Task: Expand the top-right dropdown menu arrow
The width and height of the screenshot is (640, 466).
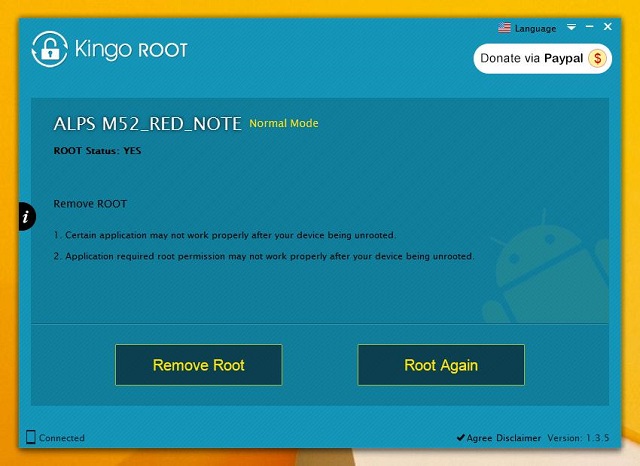Action: pyautogui.click(x=571, y=27)
